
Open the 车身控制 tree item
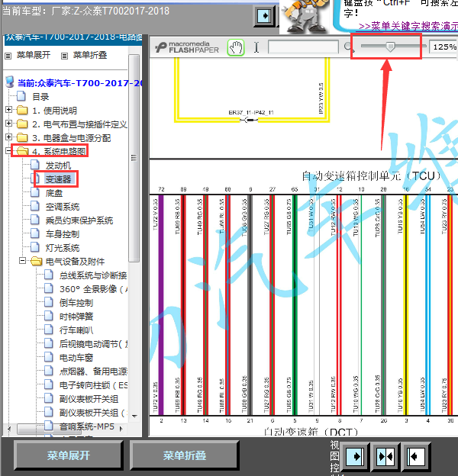[x=63, y=234]
